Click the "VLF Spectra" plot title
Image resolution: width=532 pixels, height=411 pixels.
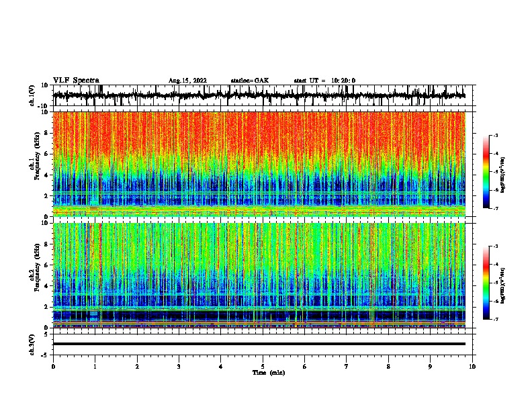pyautogui.click(x=76, y=81)
